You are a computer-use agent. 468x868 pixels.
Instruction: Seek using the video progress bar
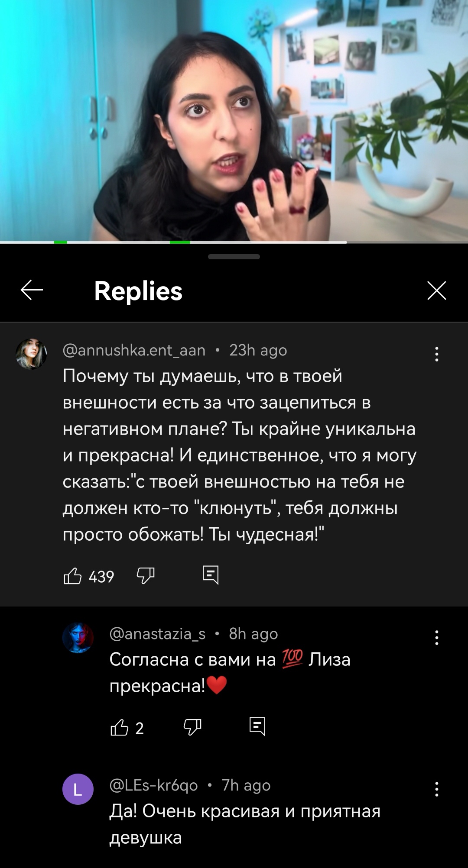[234, 242]
